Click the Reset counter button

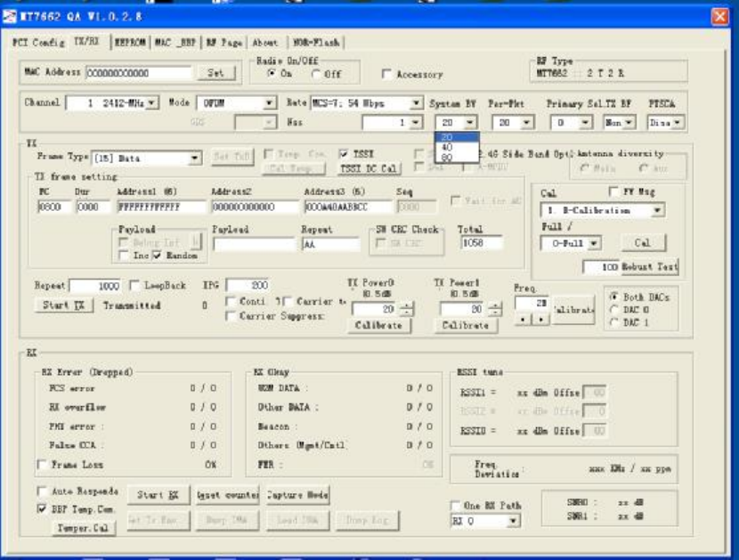[x=228, y=495]
